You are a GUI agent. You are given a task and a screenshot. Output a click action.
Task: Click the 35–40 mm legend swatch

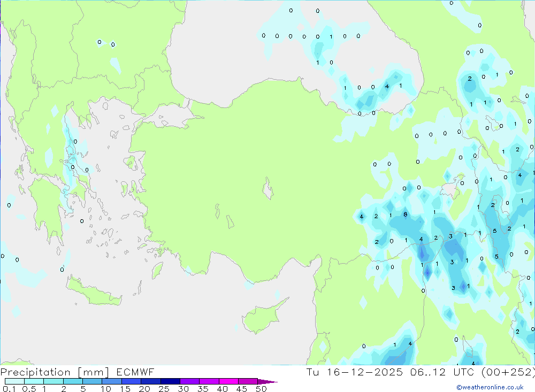pyautogui.click(x=209, y=381)
